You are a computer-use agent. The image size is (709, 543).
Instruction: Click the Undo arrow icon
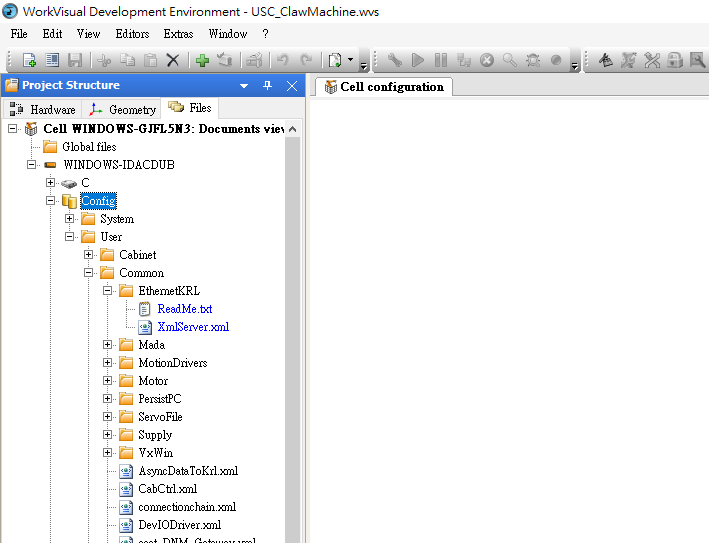coord(283,60)
